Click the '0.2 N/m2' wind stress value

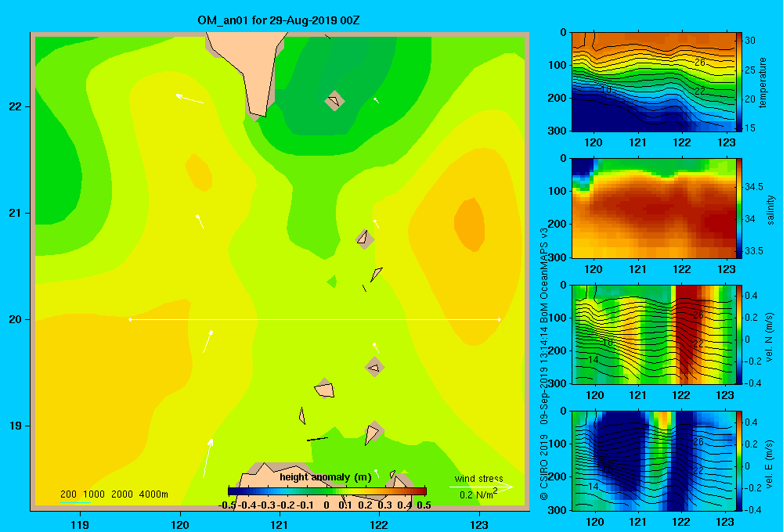click(478, 494)
